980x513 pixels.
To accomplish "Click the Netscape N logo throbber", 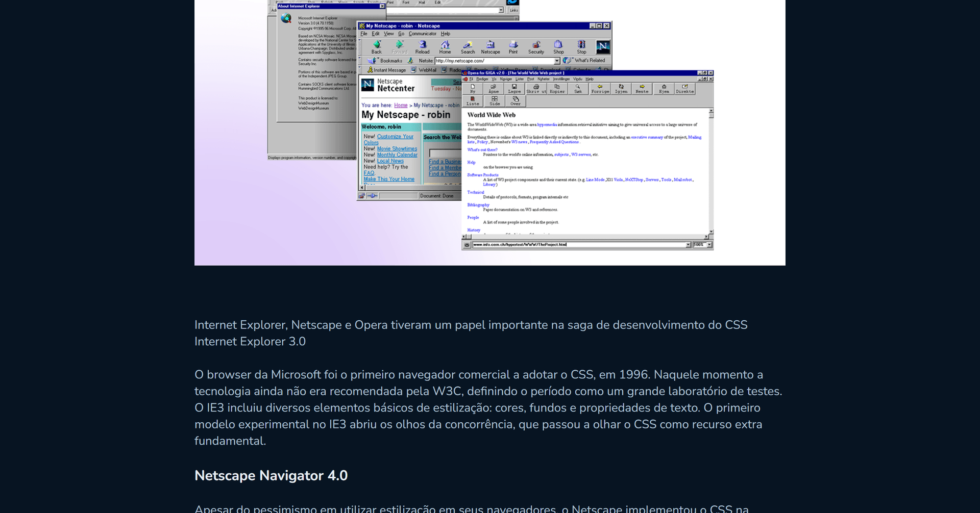I will pos(603,46).
